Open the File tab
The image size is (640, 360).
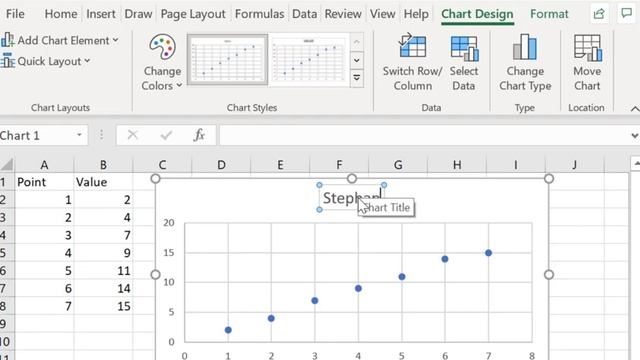click(15, 14)
